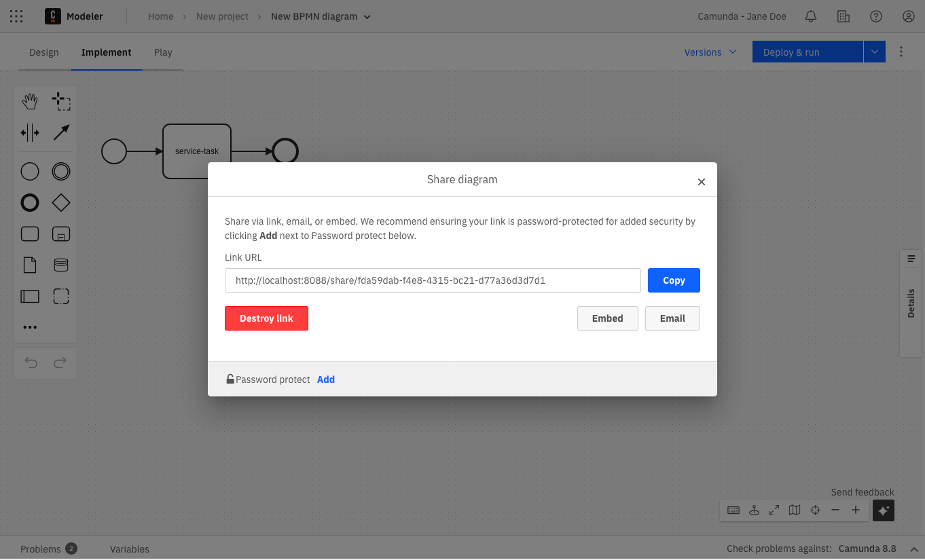Switch to the Play tab

point(163,52)
